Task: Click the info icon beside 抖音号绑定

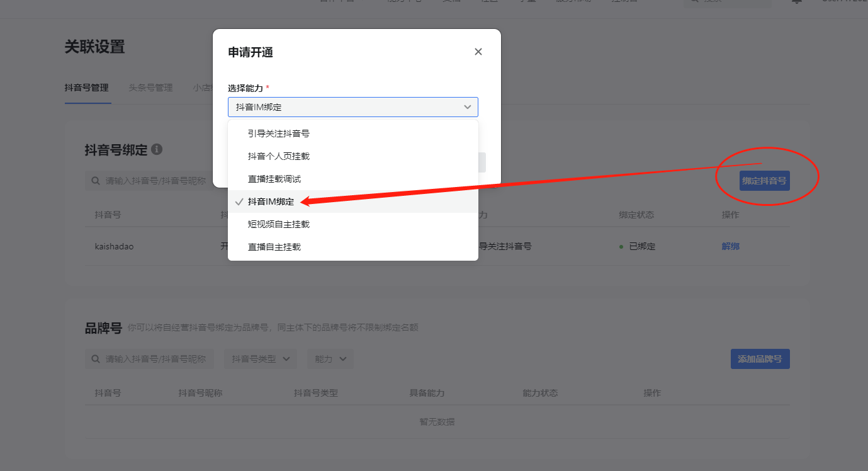Action: point(157,149)
